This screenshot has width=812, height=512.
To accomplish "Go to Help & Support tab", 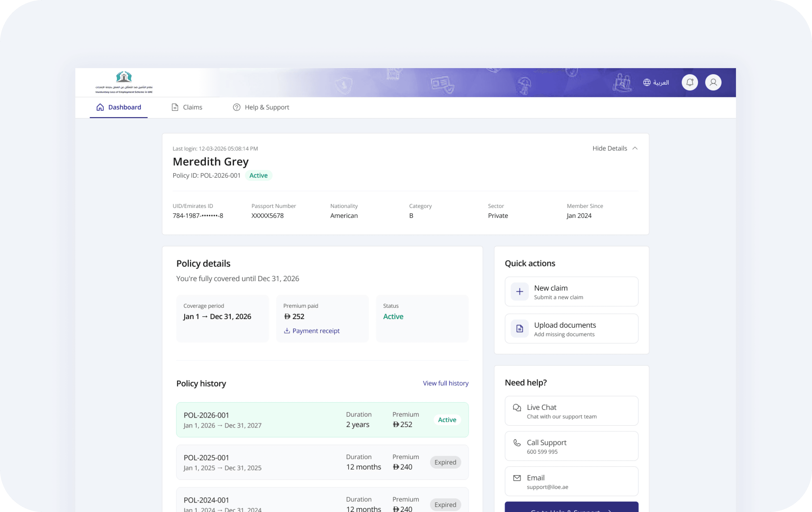I will click(261, 107).
